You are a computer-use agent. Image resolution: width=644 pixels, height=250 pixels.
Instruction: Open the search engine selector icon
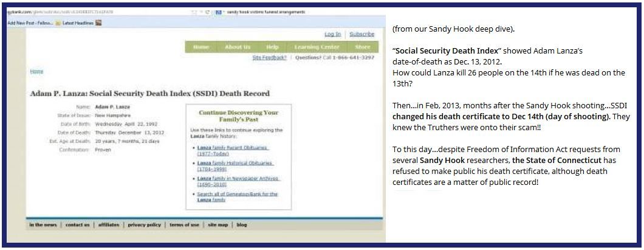click(219, 12)
